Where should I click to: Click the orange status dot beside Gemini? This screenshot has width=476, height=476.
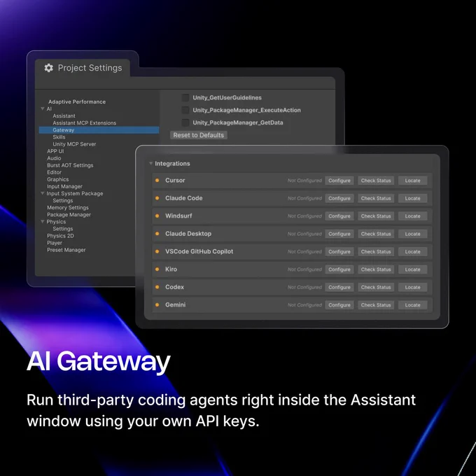coord(157,304)
